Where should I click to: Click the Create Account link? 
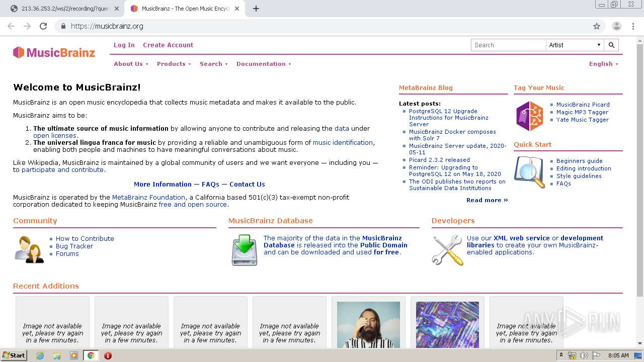168,45
